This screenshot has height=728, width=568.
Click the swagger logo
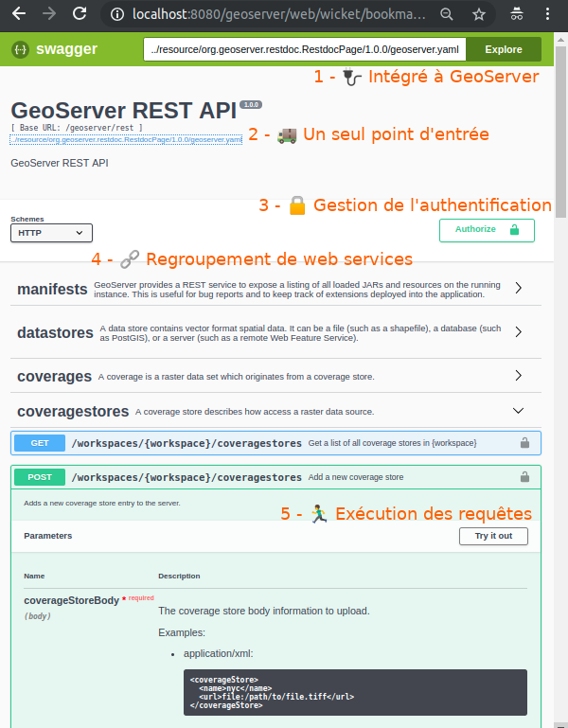point(54,48)
